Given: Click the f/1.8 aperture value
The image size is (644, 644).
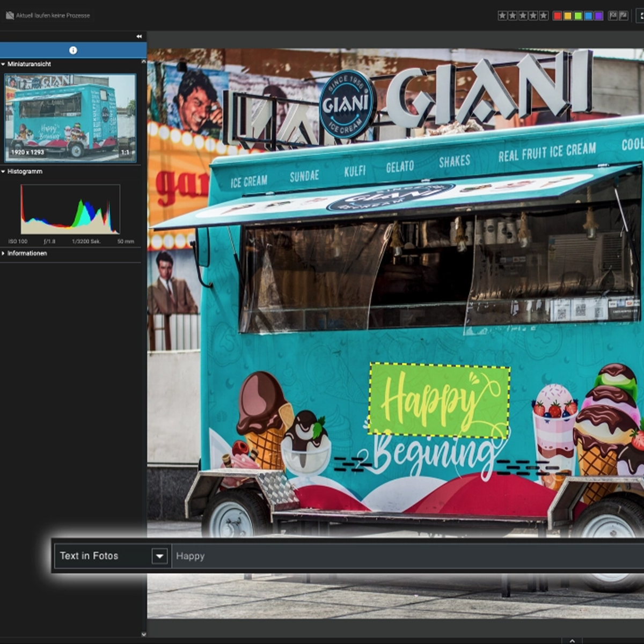Looking at the screenshot, I should [x=49, y=241].
